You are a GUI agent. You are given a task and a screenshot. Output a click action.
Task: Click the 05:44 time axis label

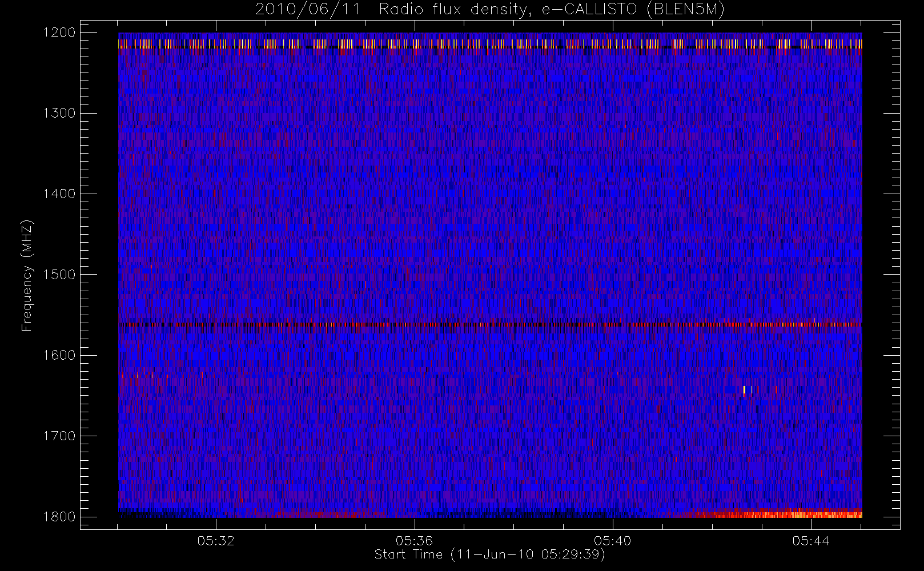point(811,541)
